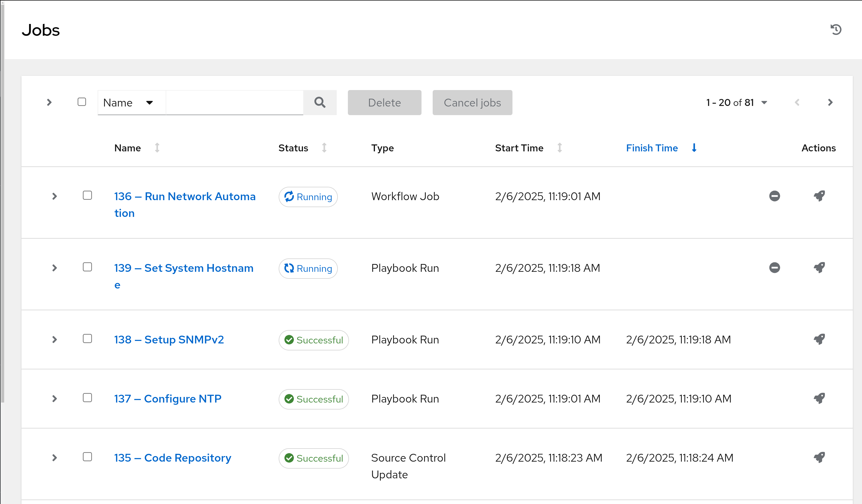
Task: Cancel job 139 Set System Hostname
Action: pos(774,267)
